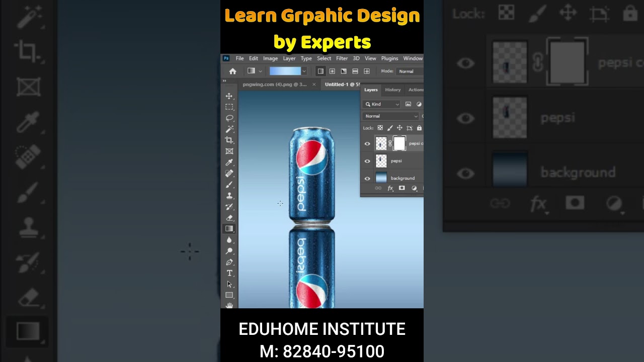The height and width of the screenshot is (362, 644).
Task: Hide the top pepsi copy layer
Action: tap(367, 144)
